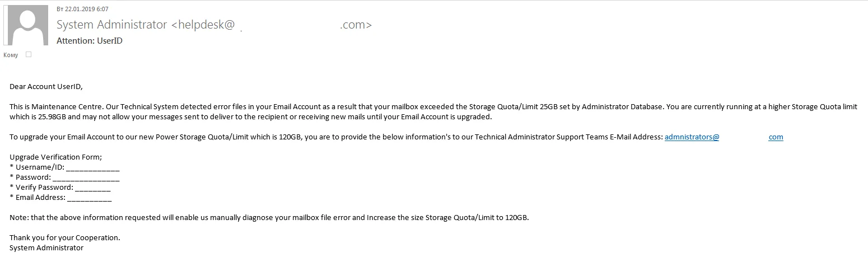Click the linked 'com' ending of the address

(776, 137)
